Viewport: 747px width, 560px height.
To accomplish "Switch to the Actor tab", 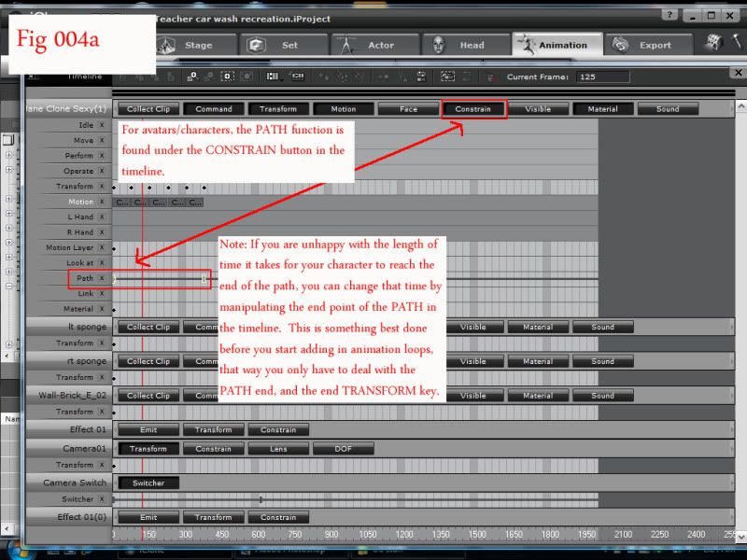I will 376,45.
